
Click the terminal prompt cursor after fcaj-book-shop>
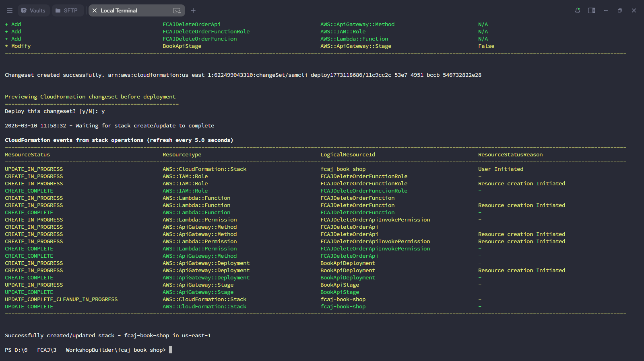tap(171, 350)
